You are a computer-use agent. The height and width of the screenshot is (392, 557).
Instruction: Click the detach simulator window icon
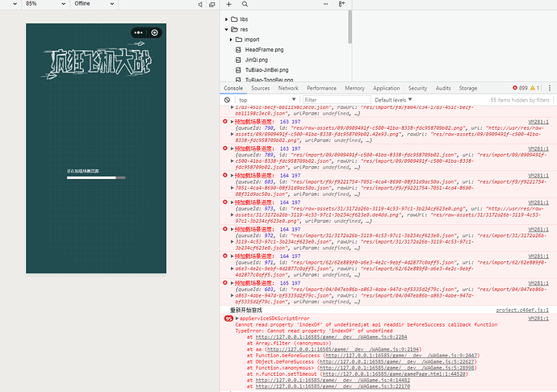coord(212,4)
